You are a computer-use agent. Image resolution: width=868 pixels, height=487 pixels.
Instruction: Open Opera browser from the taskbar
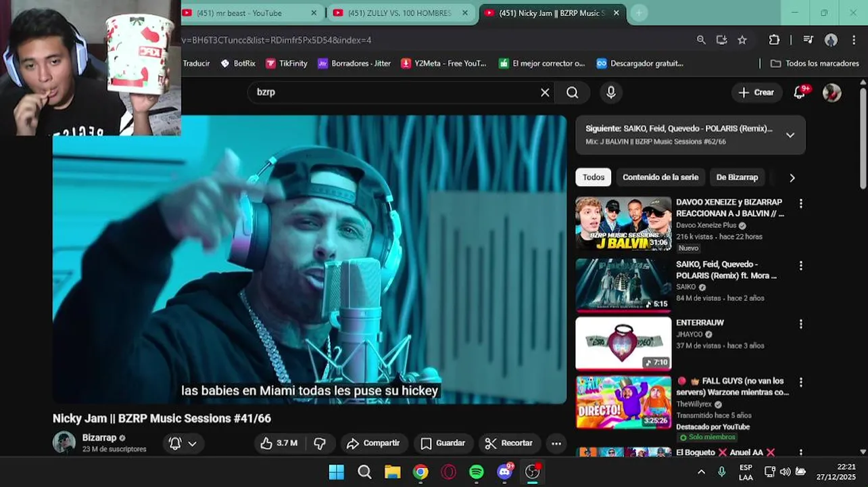pyautogui.click(x=448, y=471)
